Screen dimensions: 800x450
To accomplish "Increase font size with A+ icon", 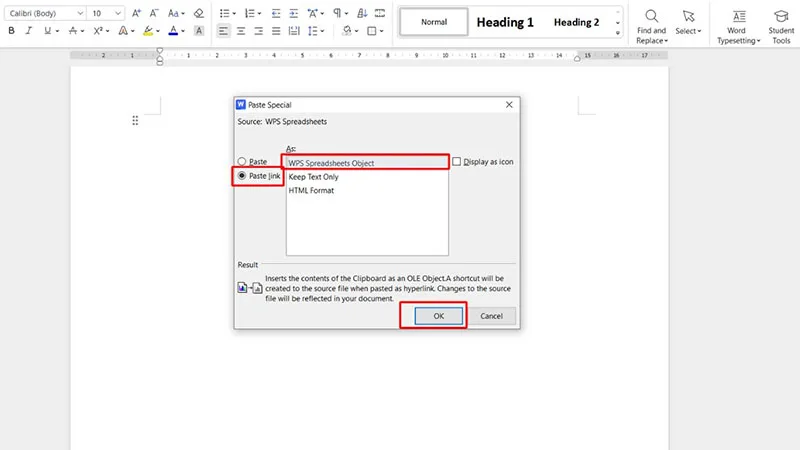I will (136, 13).
